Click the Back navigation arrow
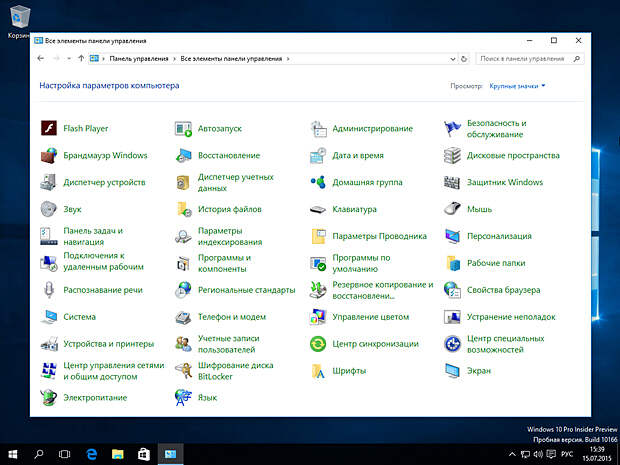620x465 pixels. pos(41,59)
